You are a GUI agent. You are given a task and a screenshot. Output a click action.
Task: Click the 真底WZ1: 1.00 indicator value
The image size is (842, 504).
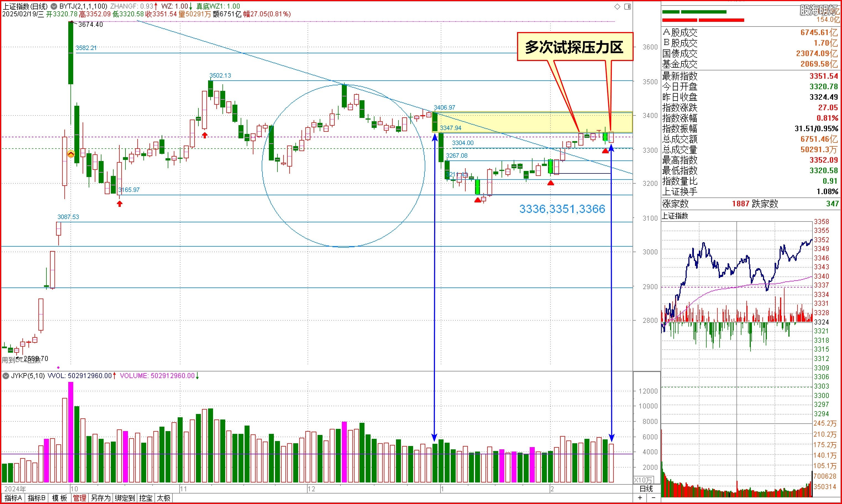point(218,6)
